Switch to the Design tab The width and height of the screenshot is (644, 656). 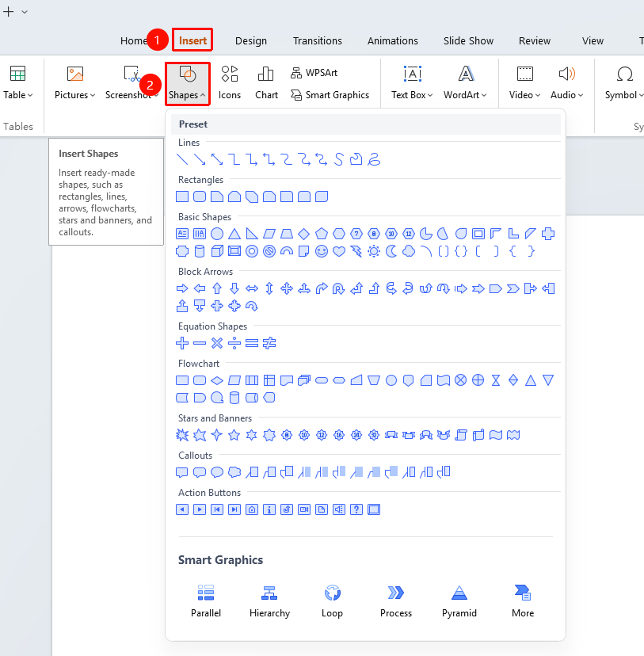[x=251, y=40]
